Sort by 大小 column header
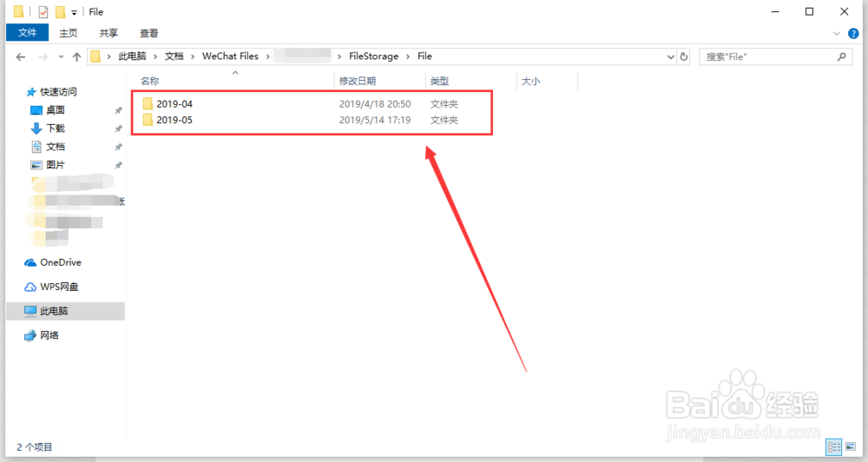Image resolution: width=868 pixels, height=462 pixels. (530, 81)
